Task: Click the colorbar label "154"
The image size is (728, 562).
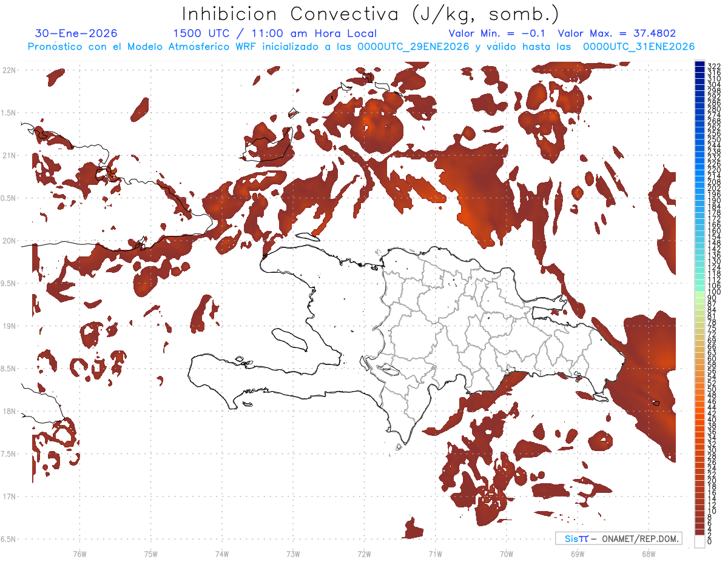Action: 714,237
